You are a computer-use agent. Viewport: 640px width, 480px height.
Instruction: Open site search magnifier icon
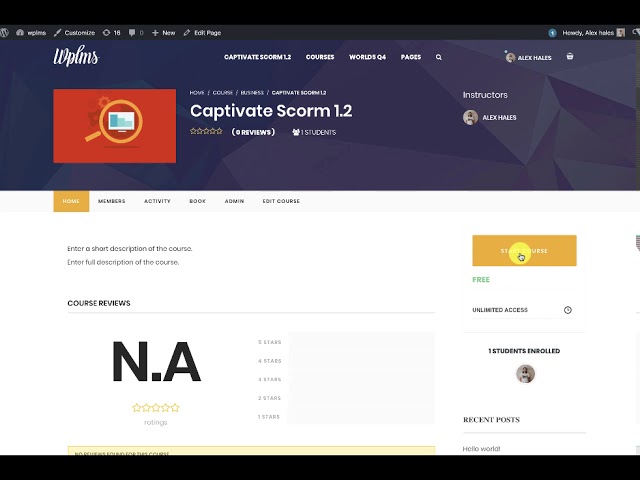(439, 57)
